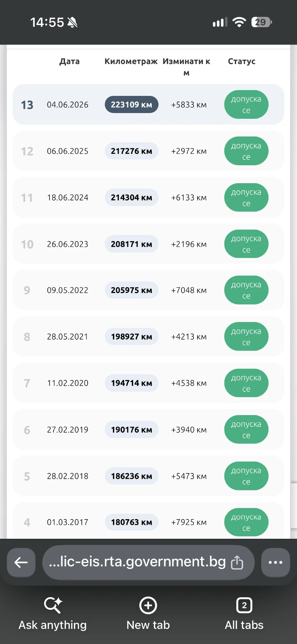Click the Статус column header

[x=242, y=61]
